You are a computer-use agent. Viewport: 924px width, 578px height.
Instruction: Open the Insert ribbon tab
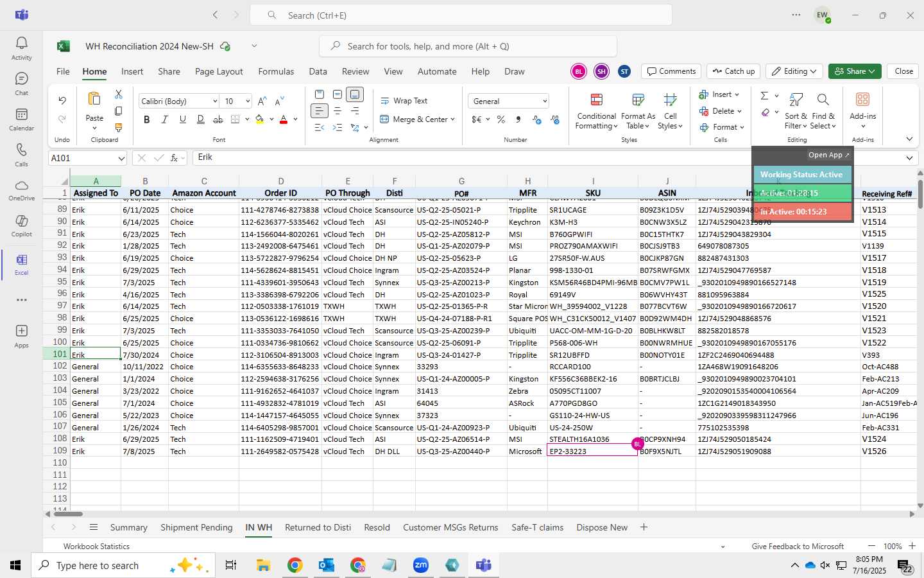132,71
